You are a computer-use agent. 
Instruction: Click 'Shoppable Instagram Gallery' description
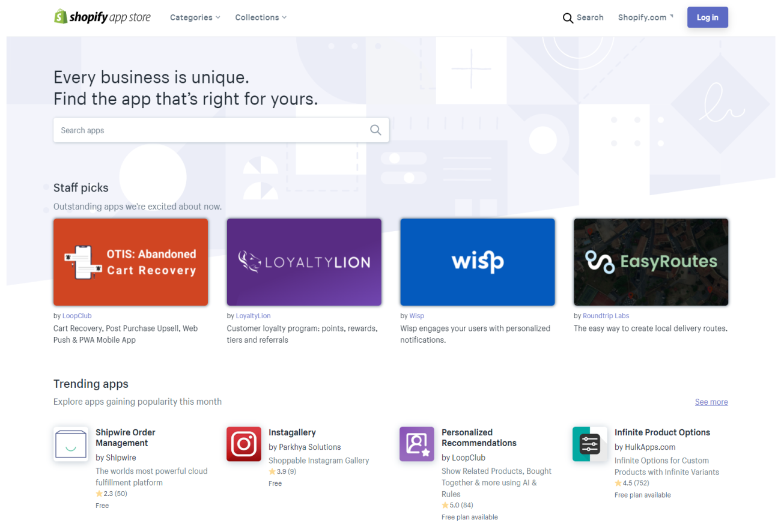tap(319, 461)
